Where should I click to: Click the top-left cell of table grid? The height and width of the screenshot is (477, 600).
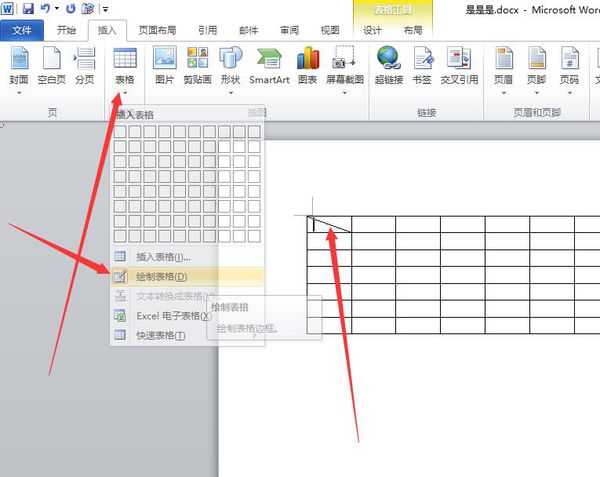click(120, 132)
